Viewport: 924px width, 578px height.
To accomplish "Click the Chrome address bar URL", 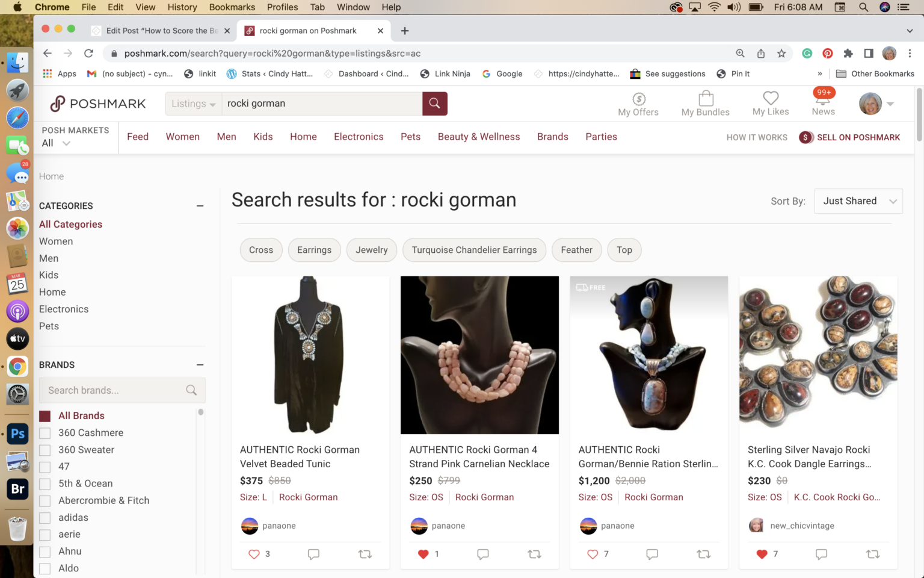I will 273,54.
